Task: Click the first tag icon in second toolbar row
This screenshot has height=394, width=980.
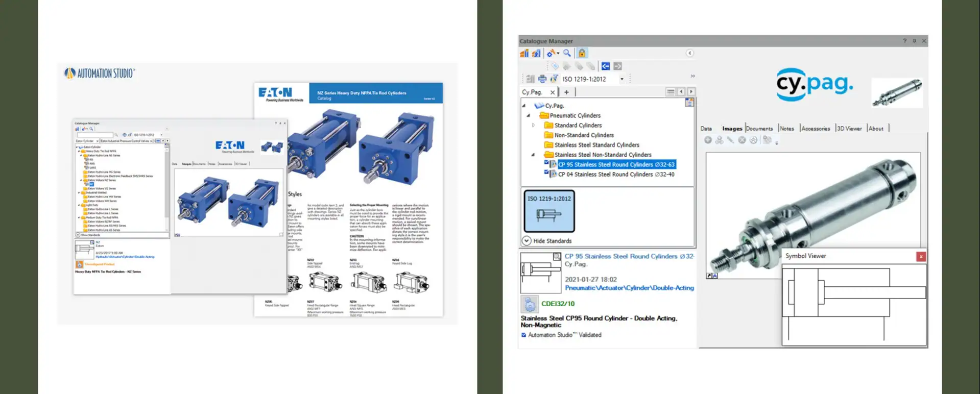Action: (555, 66)
